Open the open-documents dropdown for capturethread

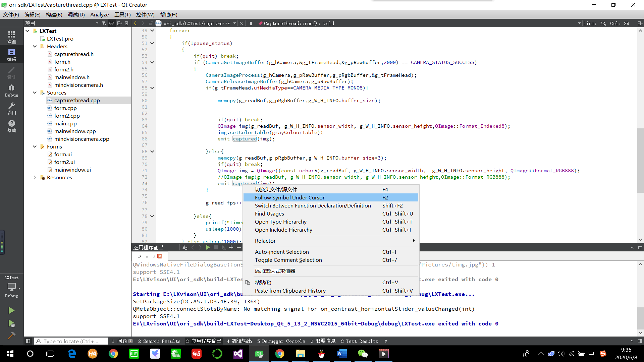(234, 23)
